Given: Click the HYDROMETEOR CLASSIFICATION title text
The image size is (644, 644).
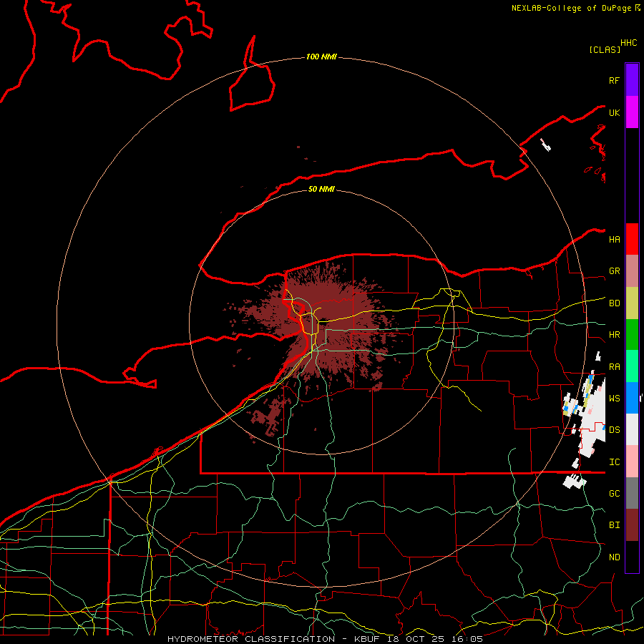Looking at the screenshot, I should (x=251, y=639).
